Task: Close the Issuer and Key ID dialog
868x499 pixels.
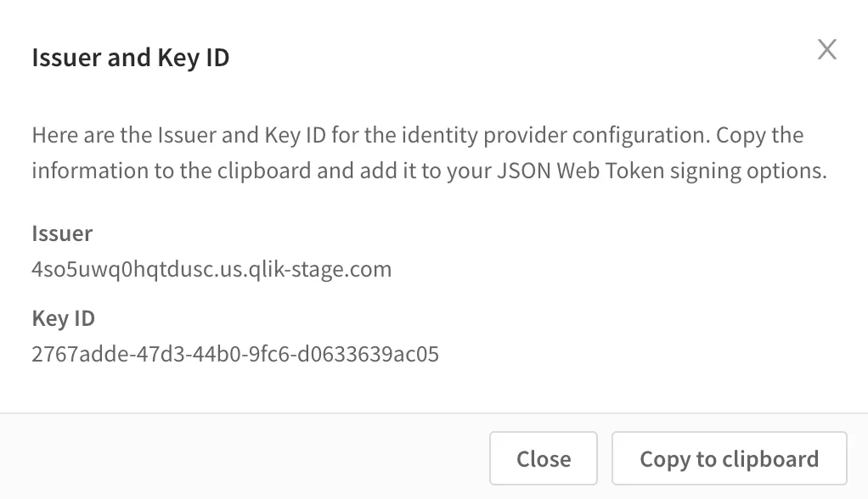Action: coord(543,458)
